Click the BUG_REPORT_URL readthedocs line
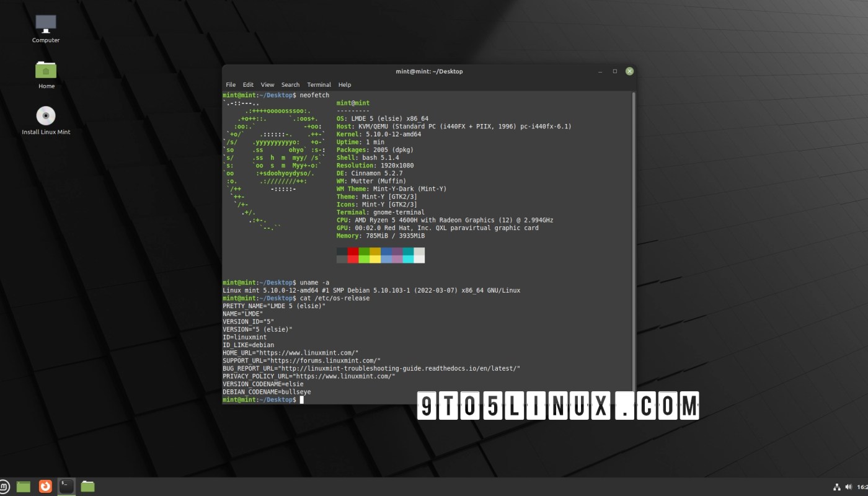Image resolution: width=868 pixels, height=496 pixels. point(371,368)
